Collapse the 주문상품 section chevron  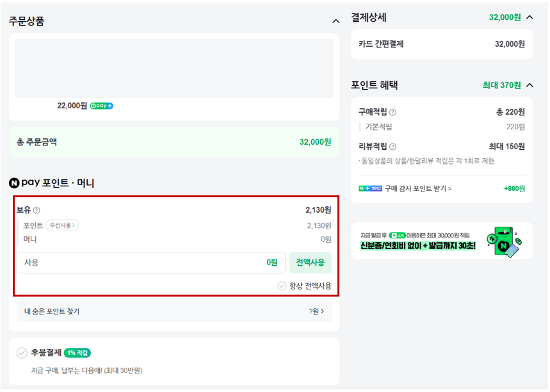pyautogui.click(x=336, y=20)
